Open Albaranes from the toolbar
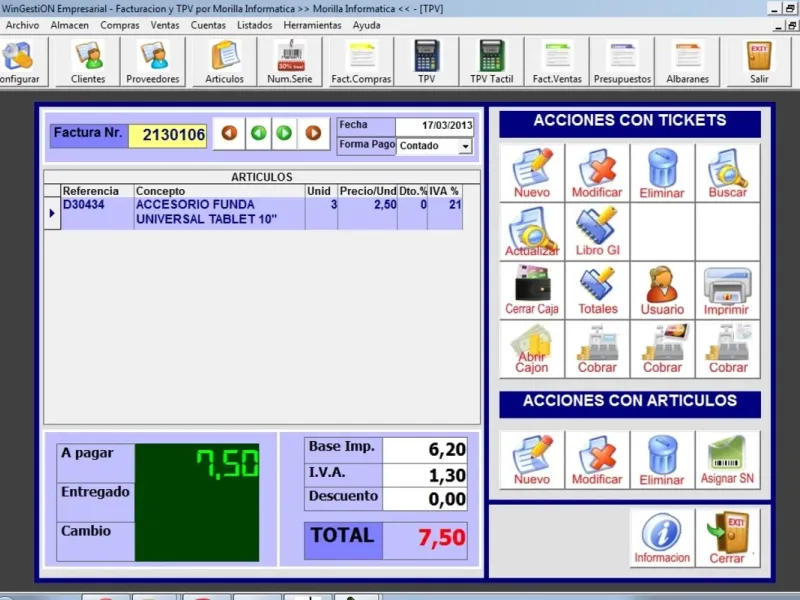The height and width of the screenshot is (600, 800). [x=687, y=62]
